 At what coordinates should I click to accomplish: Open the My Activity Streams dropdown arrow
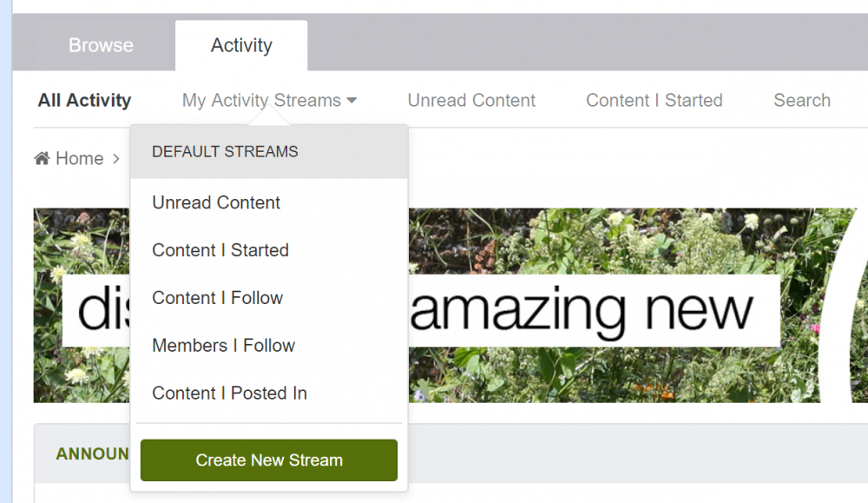click(351, 100)
